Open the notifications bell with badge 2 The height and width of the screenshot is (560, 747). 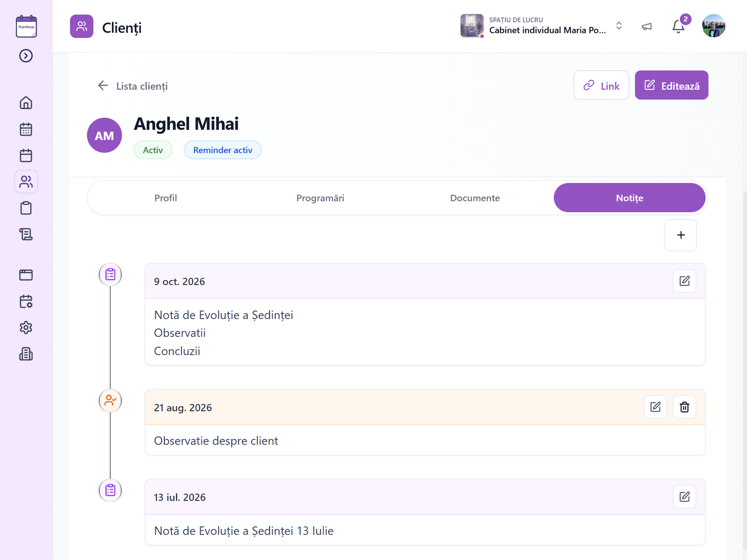point(679,26)
